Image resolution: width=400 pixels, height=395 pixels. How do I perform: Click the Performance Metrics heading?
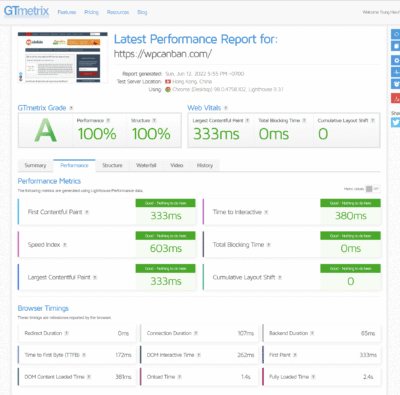point(49,181)
